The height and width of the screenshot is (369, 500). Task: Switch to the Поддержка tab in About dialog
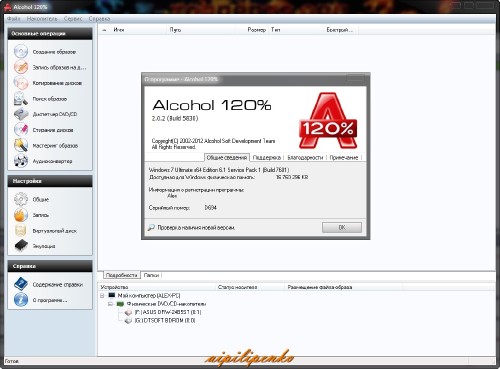[x=267, y=158]
